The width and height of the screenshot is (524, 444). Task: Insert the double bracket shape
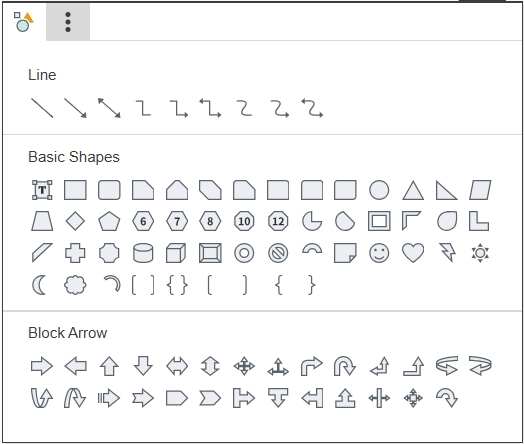143,285
